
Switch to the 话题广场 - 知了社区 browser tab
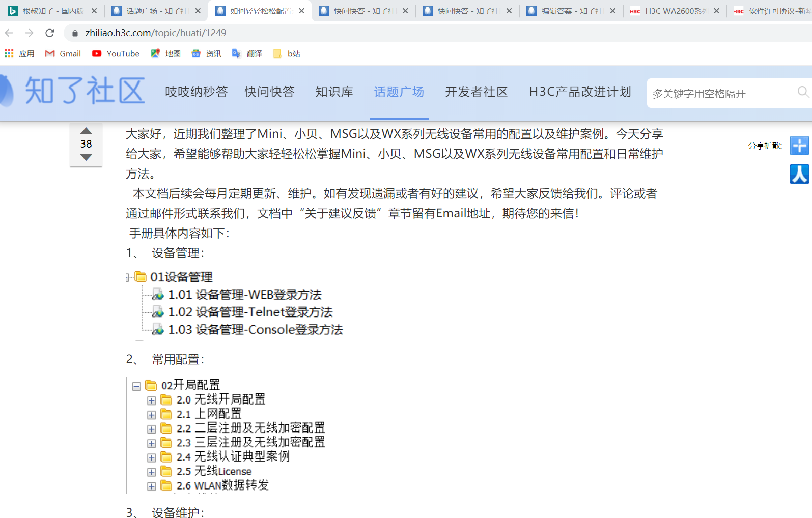point(156,11)
